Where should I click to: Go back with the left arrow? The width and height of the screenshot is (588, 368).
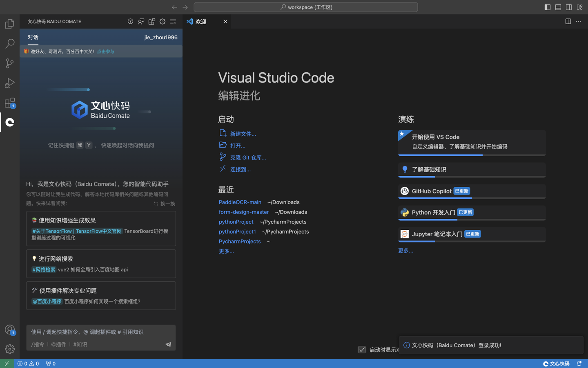pos(174,7)
